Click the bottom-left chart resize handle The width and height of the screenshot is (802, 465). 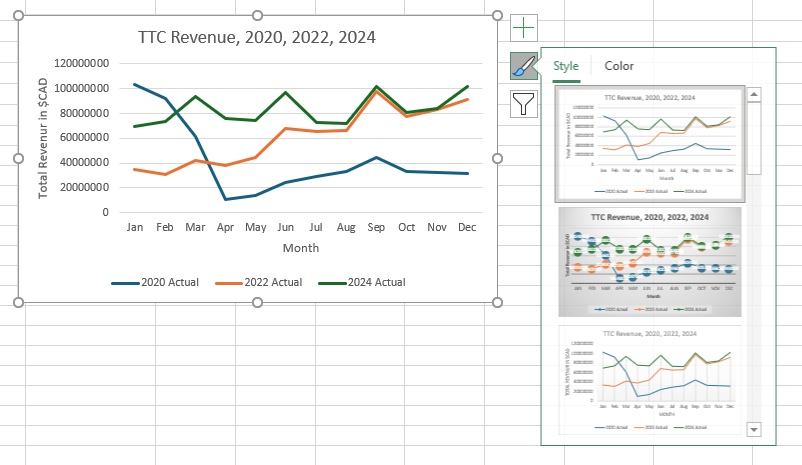[x=18, y=303]
